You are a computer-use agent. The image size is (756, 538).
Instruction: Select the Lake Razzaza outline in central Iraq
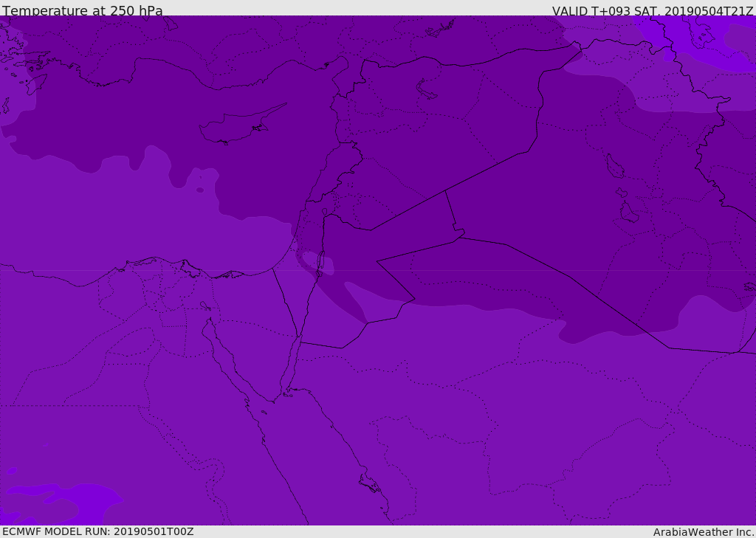click(x=629, y=214)
